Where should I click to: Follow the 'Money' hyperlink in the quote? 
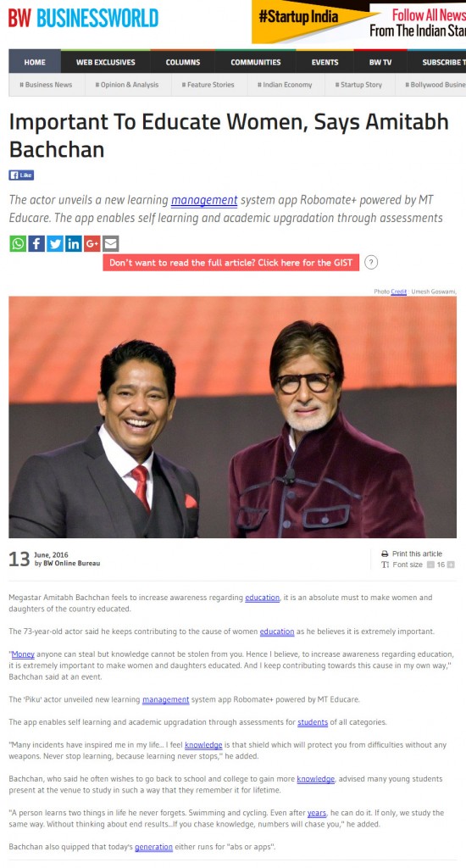(23, 654)
